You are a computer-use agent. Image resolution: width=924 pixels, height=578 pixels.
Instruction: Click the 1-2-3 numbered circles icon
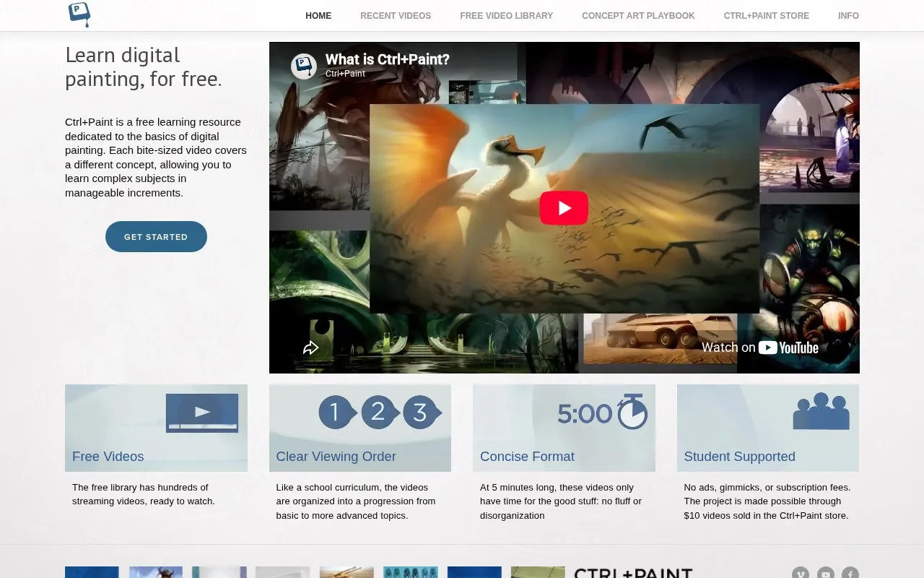(x=380, y=413)
